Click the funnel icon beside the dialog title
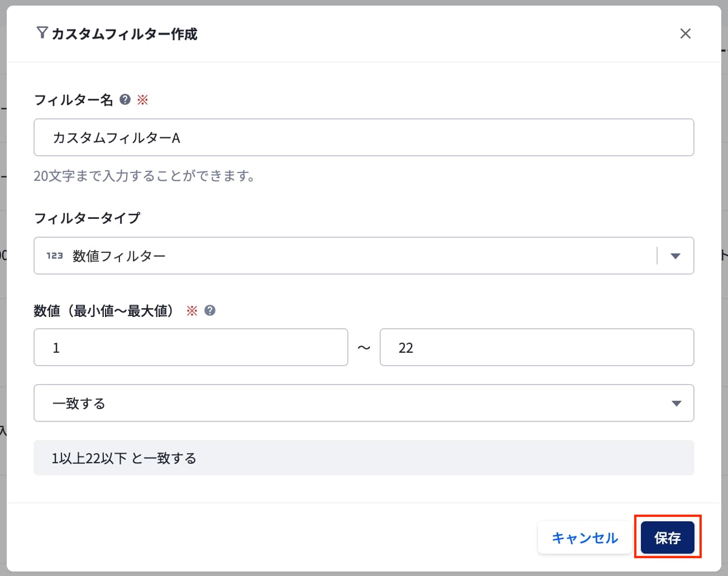 (x=42, y=33)
